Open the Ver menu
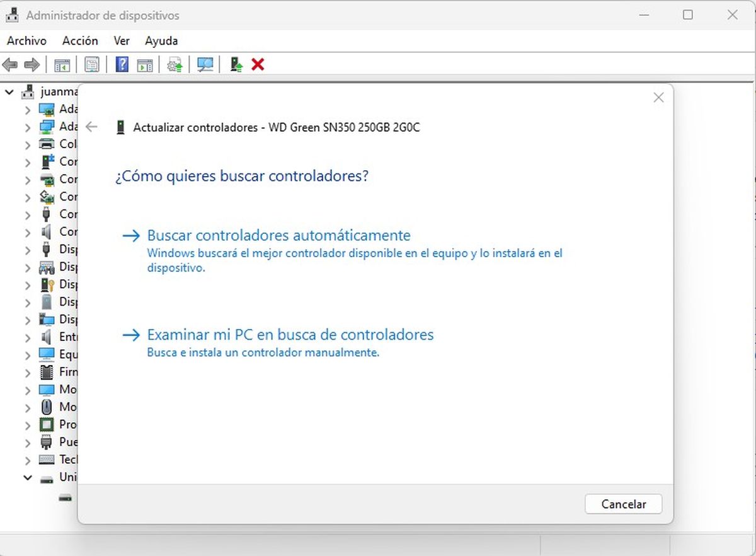This screenshot has width=756, height=556. (121, 40)
